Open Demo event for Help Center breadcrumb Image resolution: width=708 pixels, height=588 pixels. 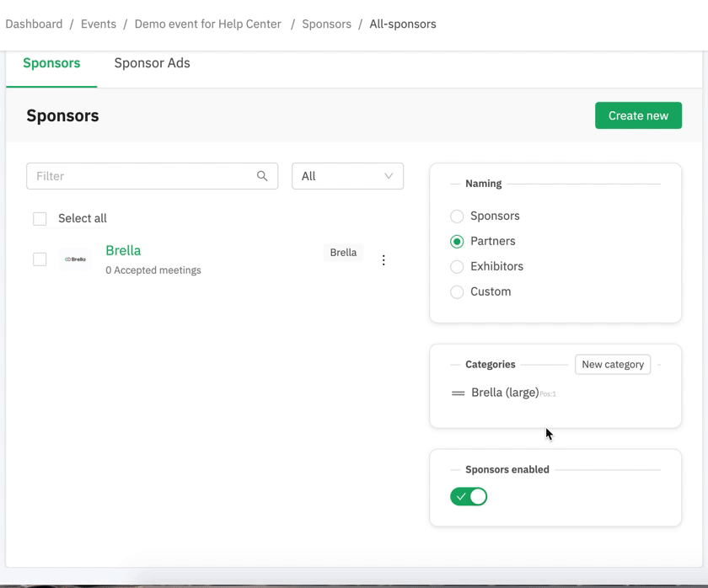point(207,24)
